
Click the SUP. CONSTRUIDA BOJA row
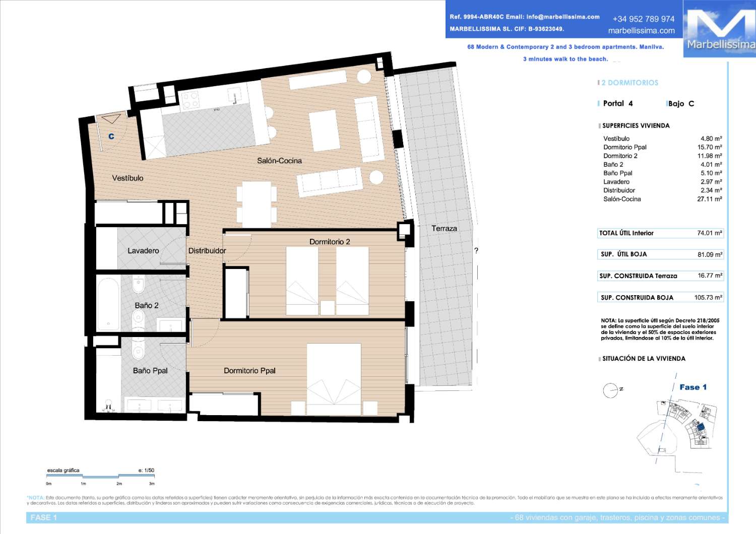click(x=661, y=297)
